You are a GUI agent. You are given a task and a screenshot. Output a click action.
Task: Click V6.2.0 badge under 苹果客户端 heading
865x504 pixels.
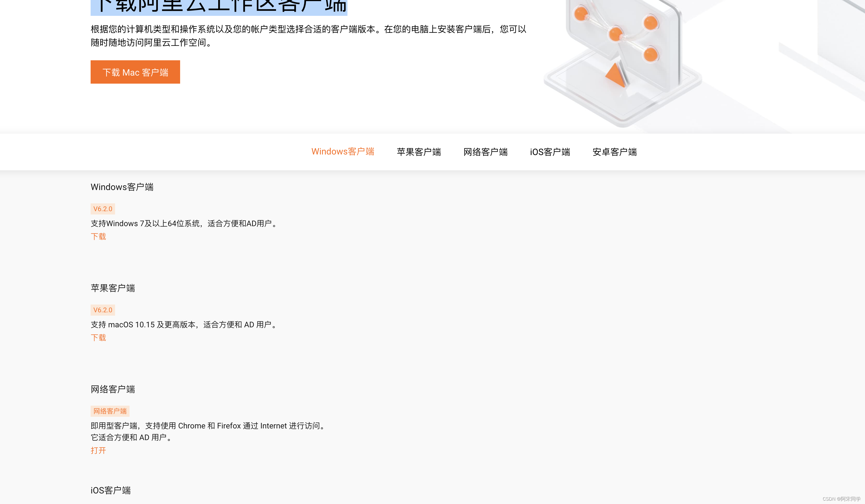point(103,310)
